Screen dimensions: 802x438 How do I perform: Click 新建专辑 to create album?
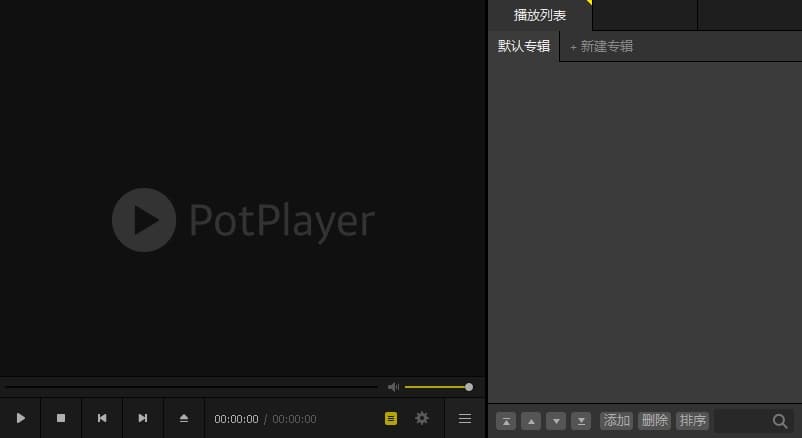(602, 46)
